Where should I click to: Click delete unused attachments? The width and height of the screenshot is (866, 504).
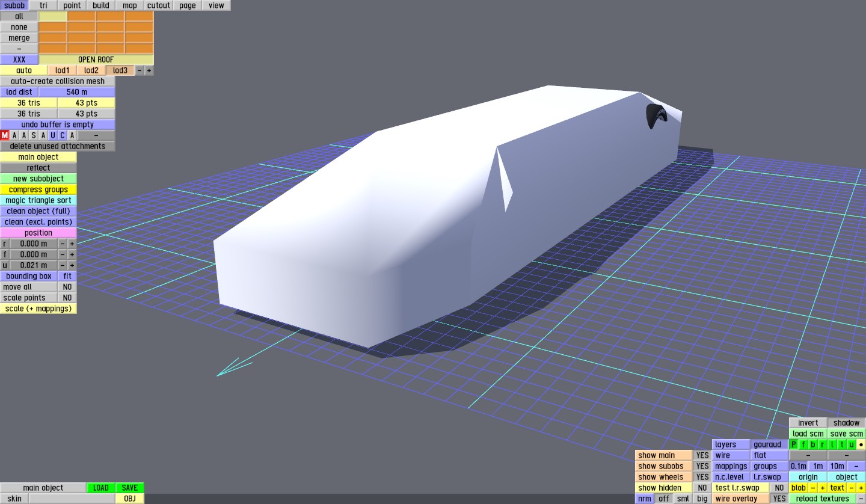point(58,146)
